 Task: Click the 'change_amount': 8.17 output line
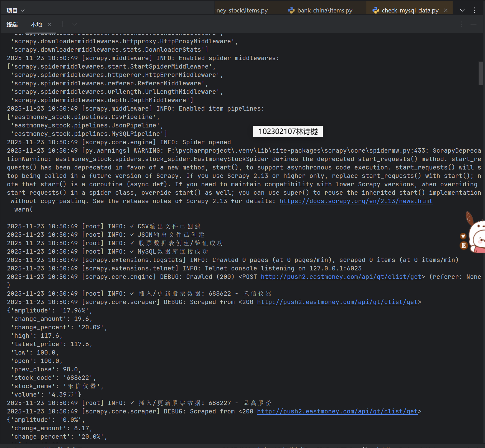coord(51,428)
